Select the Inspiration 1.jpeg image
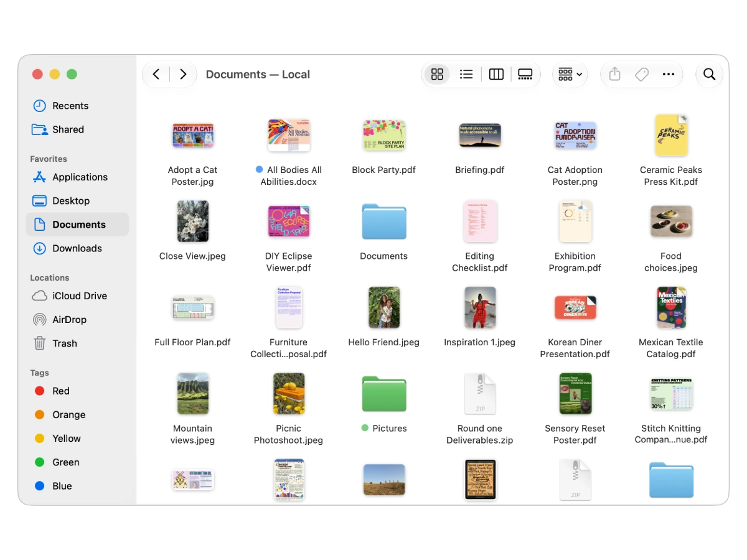 (x=480, y=307)
